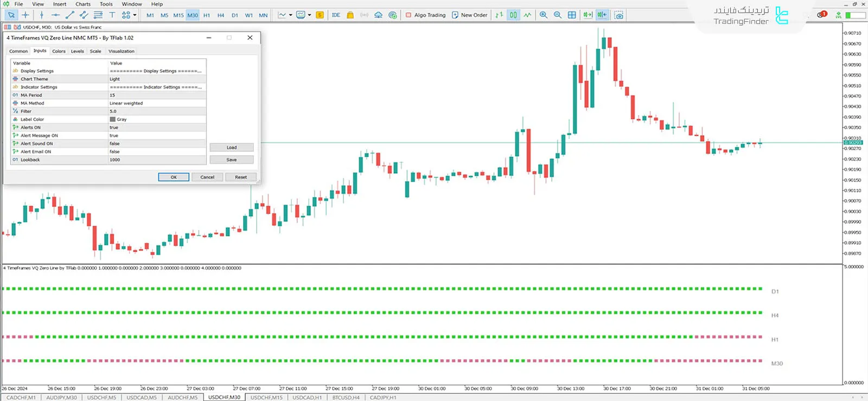Image resolution: width=868 pixels, height=401 pixels.
Task: Click the zoom in magnifier icon
Action: coord(543,15)
